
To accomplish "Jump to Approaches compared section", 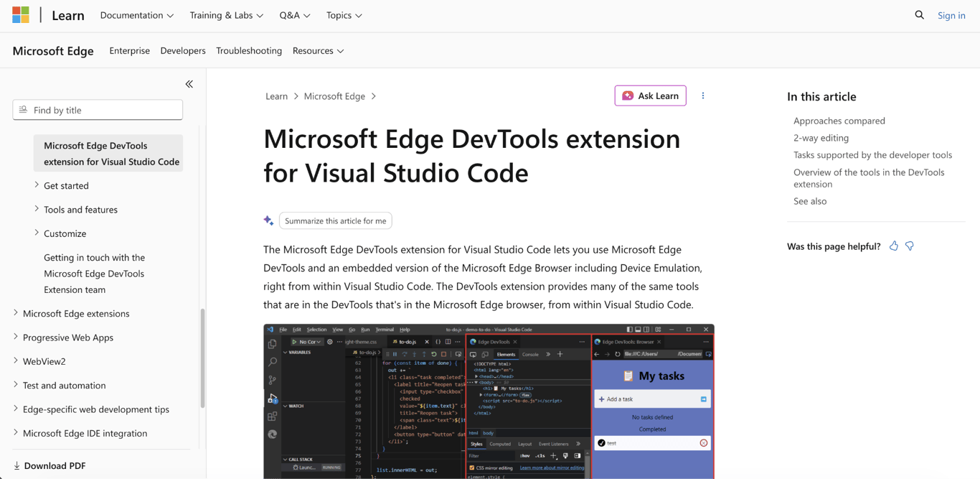I will point(839,121).
